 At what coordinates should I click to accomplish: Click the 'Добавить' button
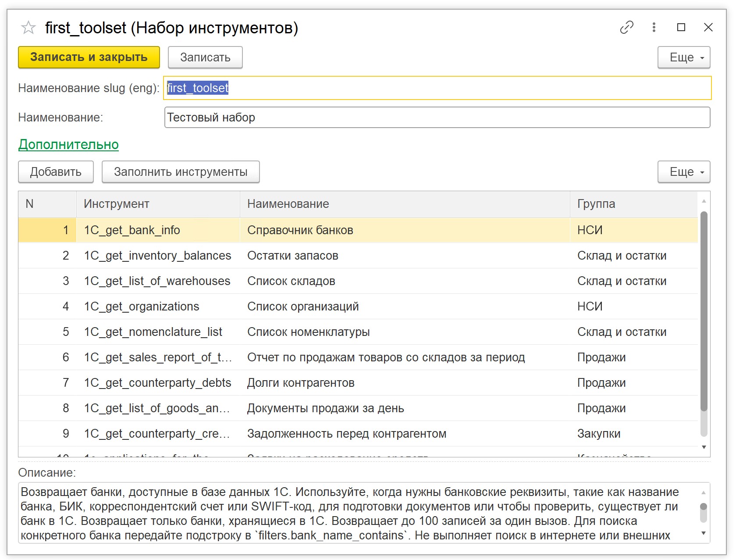(x=56, y=172)
